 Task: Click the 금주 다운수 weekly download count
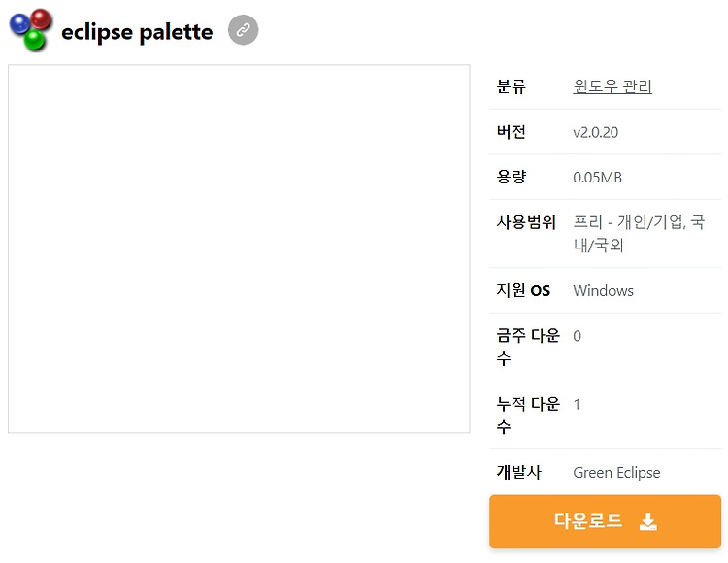point(577,336)
